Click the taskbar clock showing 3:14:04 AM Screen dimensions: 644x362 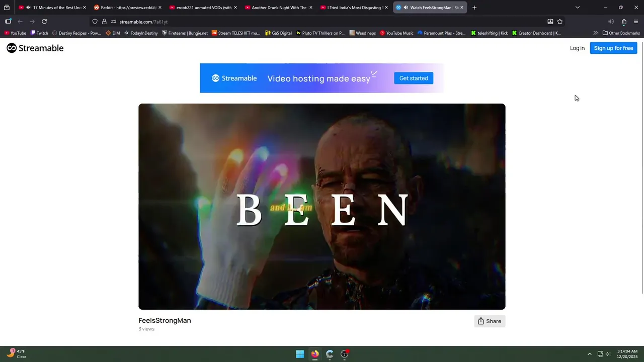coord(627,354)
